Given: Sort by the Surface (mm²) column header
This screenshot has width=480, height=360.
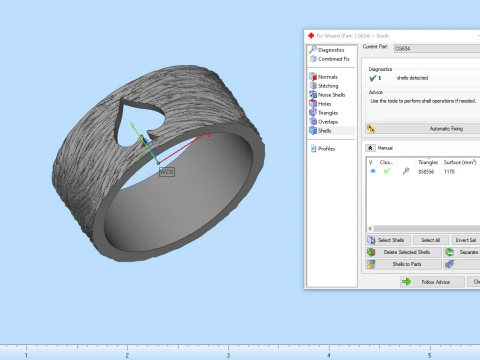Looking at the screenshot, I should pyautogui.click(x=460, y=162).
